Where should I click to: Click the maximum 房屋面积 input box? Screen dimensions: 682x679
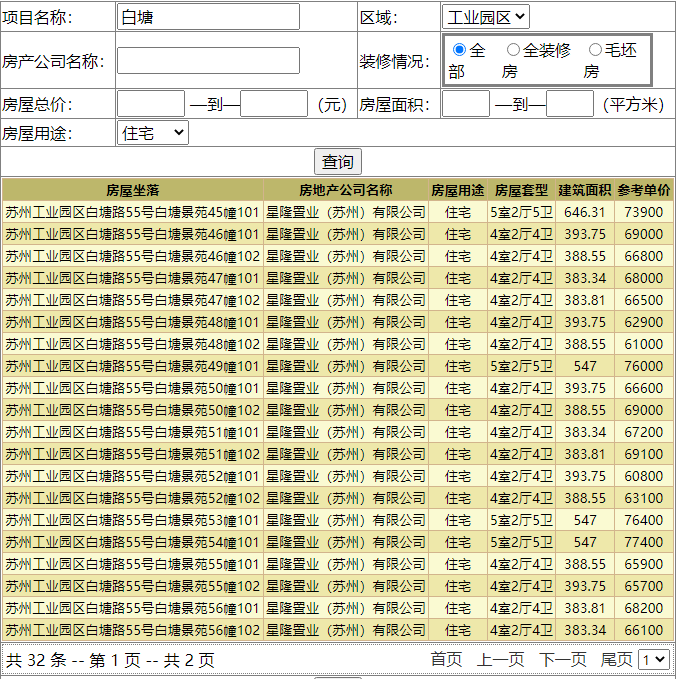570,104
